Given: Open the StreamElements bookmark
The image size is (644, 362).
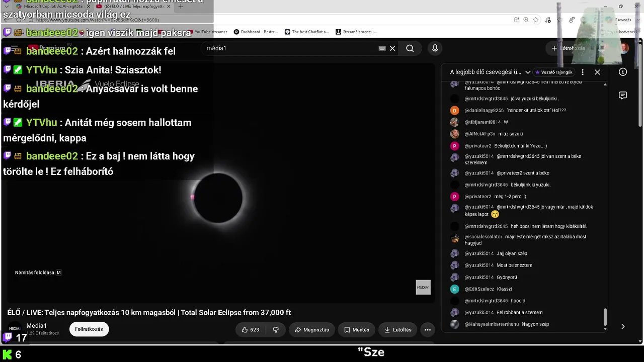Looking at the screenshot, I should [x=356, y=32].
